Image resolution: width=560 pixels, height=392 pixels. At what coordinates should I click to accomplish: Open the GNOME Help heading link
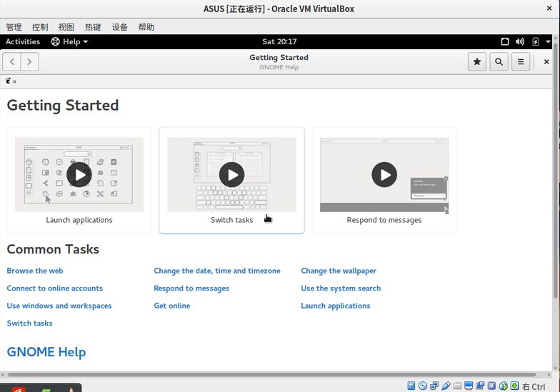46,352
